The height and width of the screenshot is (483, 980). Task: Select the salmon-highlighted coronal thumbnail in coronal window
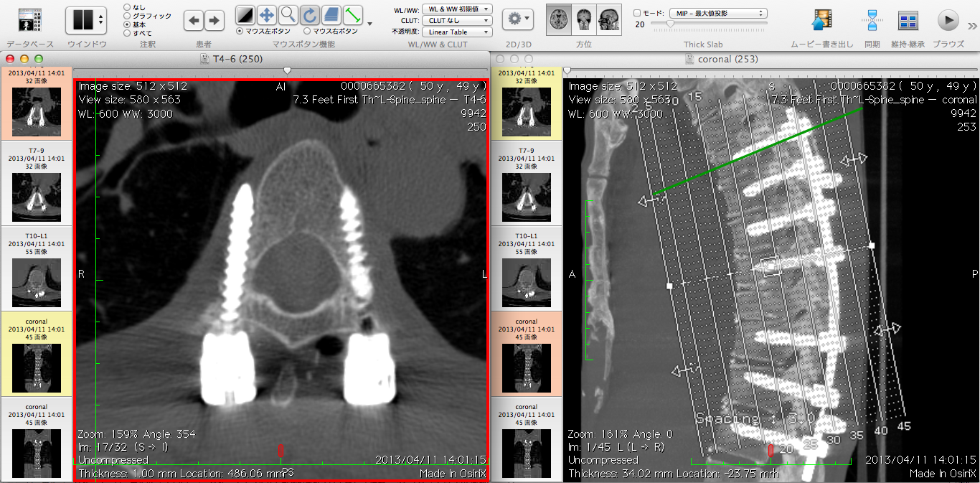point(527,353)
